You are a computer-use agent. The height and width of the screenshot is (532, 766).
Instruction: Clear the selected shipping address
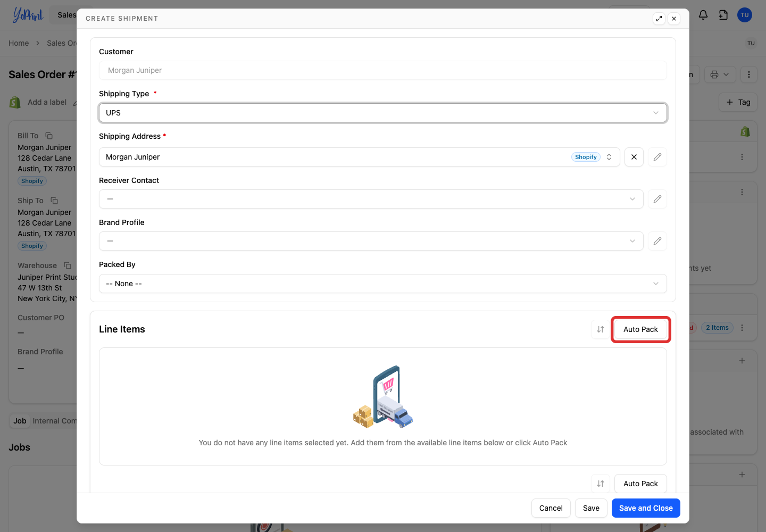[x=634, y=157]
